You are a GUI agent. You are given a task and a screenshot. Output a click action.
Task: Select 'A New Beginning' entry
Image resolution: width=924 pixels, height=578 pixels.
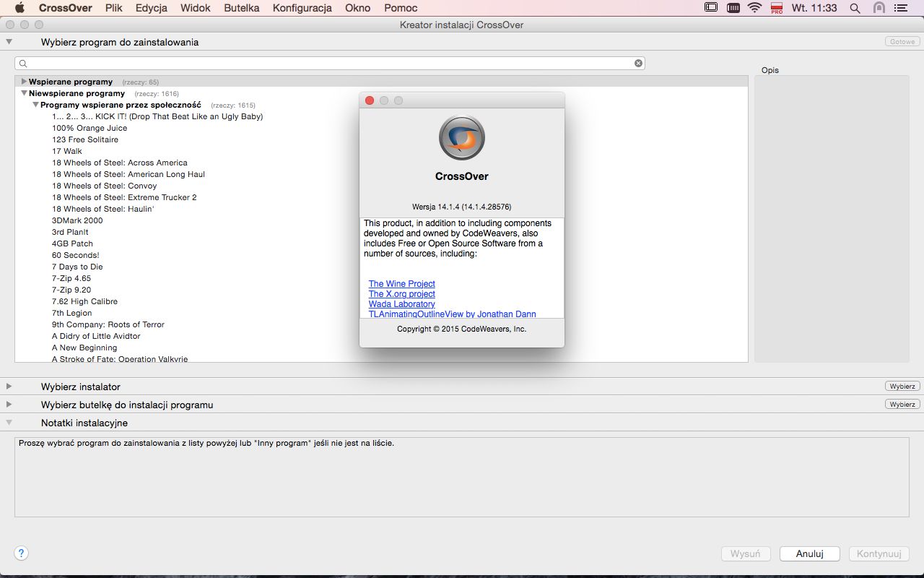(x=84, y=348)
